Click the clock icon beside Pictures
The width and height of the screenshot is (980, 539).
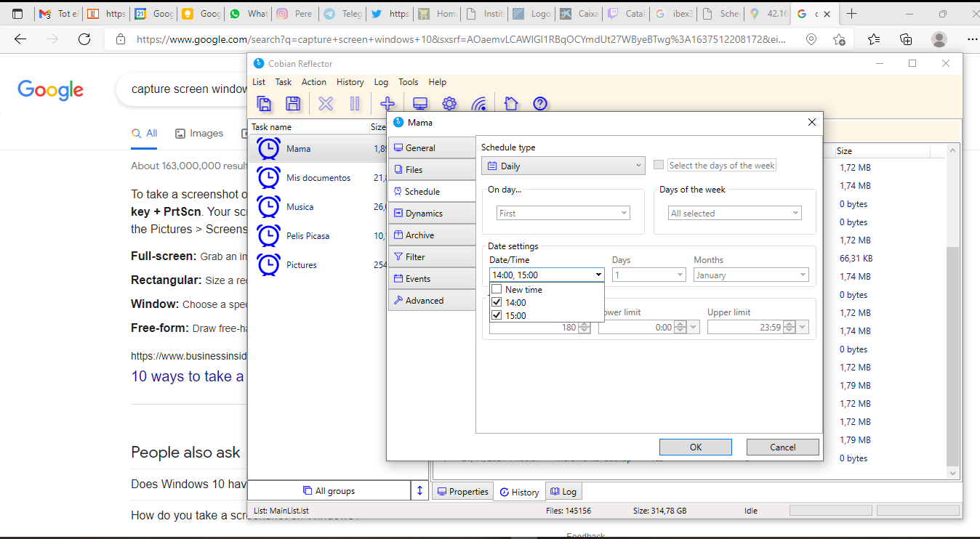coord(269,264)
